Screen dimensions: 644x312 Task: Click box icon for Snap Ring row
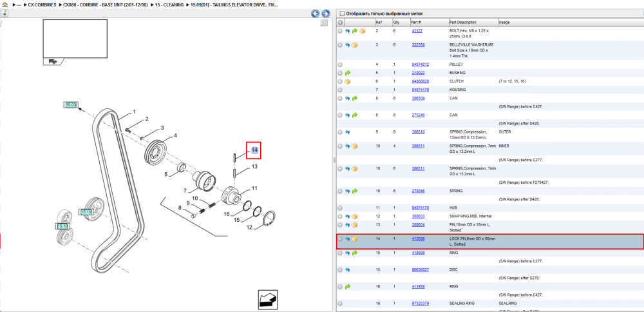pos(355,216)
